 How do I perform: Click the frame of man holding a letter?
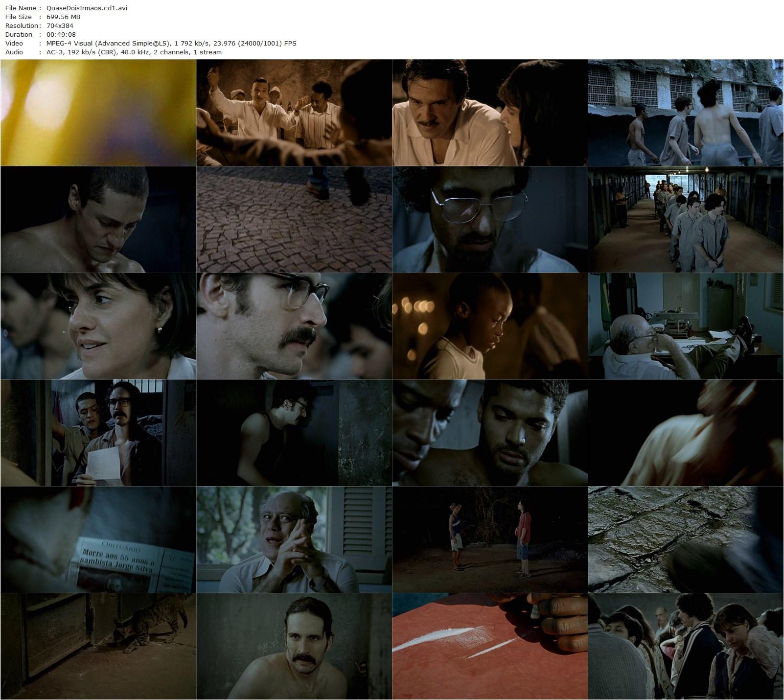[x=98, y=433]
